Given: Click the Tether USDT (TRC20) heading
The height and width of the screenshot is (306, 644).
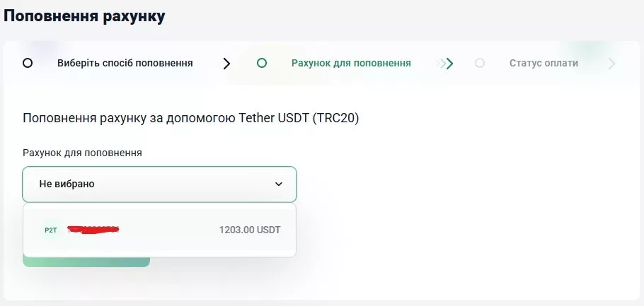Looking at the screenshot, I should (x=191, y=119).
